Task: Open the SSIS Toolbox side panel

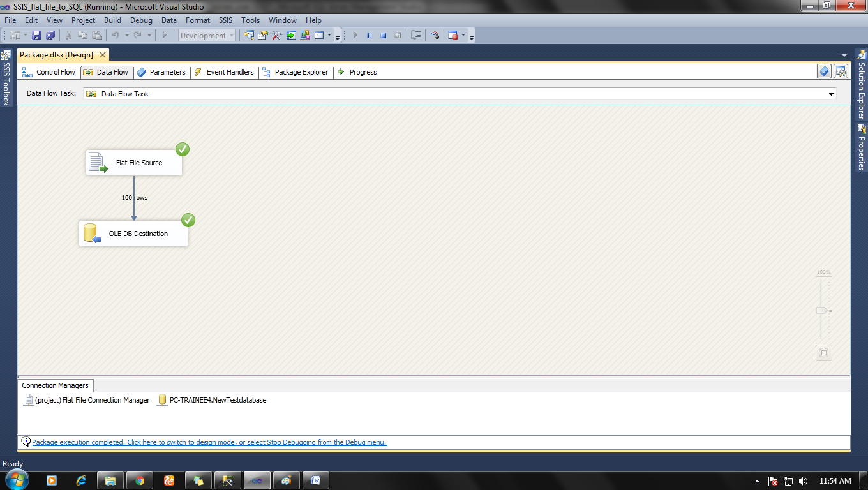Action: click(6, 77)
